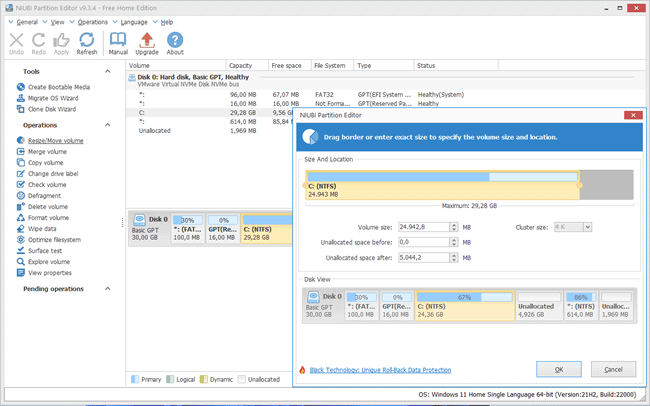Choose Defragment operation
The height and width of the screenshot is (406, 650).
[x=39, y=196]
